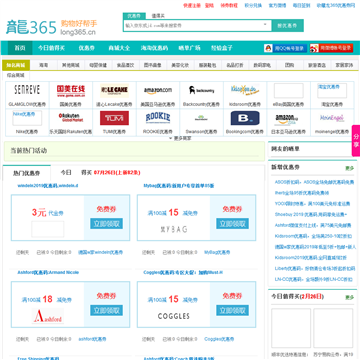Screen dimensions: 360x360
Task: Select the 综合商城 sub-tab
Action: coord(16,75)
